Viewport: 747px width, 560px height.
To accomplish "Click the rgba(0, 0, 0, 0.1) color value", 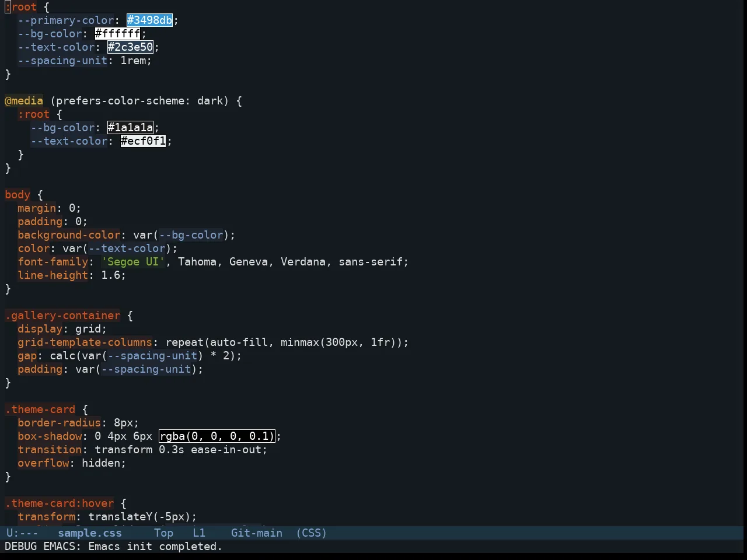I will tap(217, 436).
